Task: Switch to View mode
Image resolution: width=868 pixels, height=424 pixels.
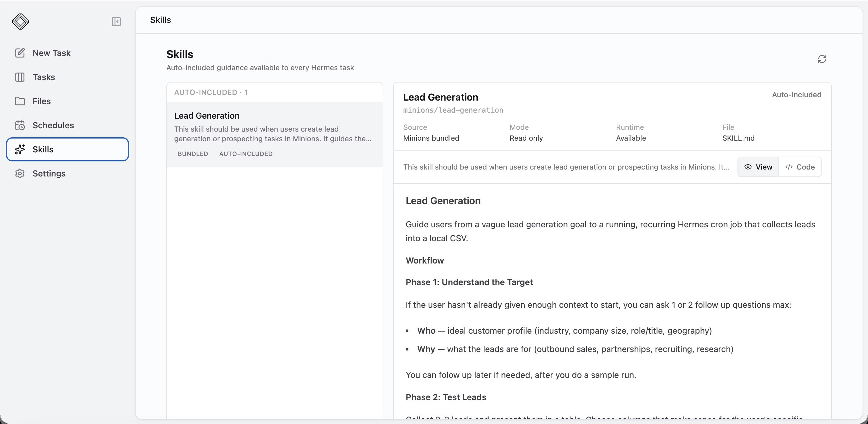Action: 758,167
